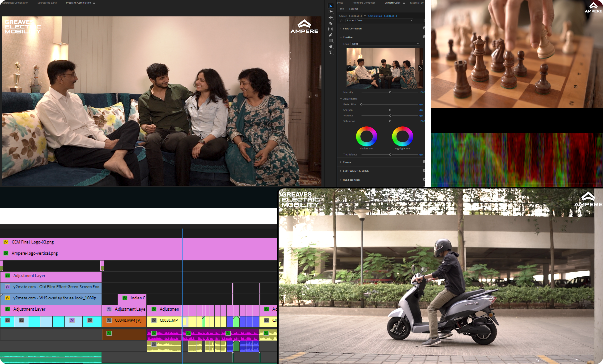Select the Razor tool
The height and width of the screenshot is (364, 603).
(x=331, y=23)
